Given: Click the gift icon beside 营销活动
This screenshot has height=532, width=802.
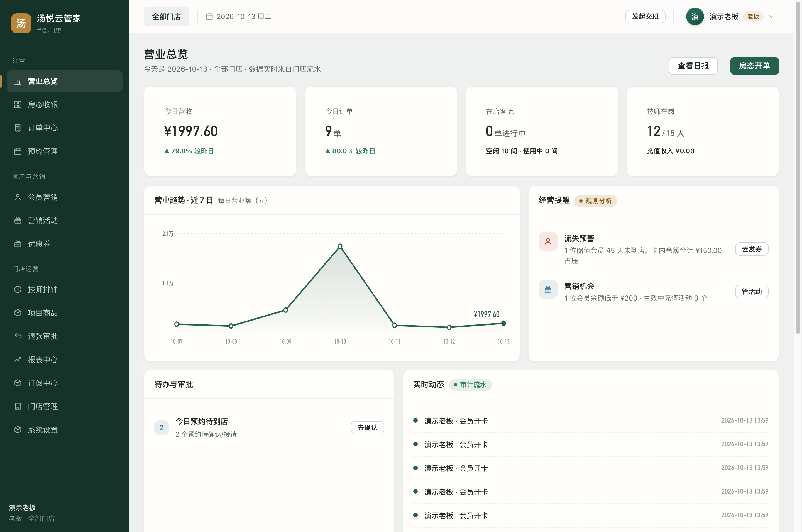Looking at the screenshot, I should pyautogui.click(x=18, y=221).
